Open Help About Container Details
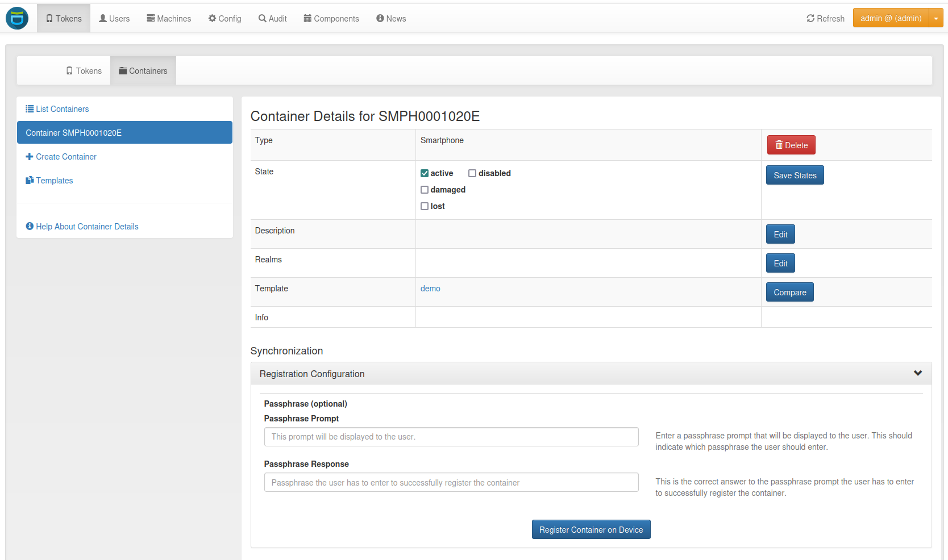948x560 pixels. (82, 227)
